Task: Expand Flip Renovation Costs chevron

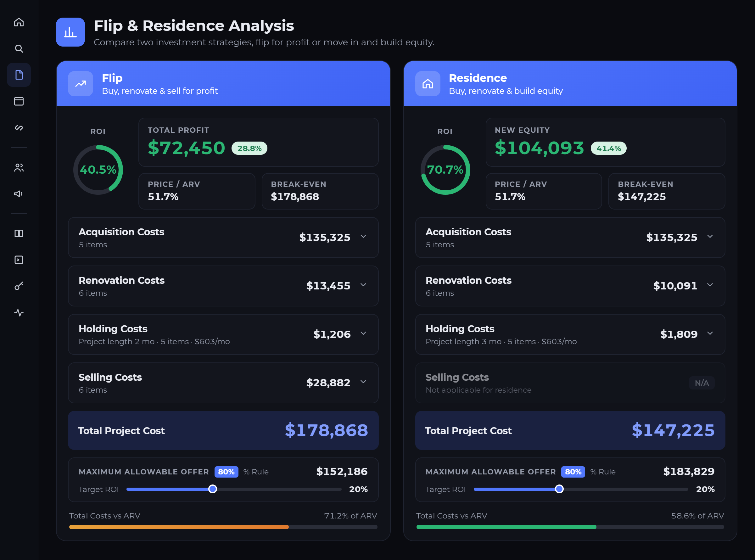Action: pyautogui.click(x=363, y=285)
